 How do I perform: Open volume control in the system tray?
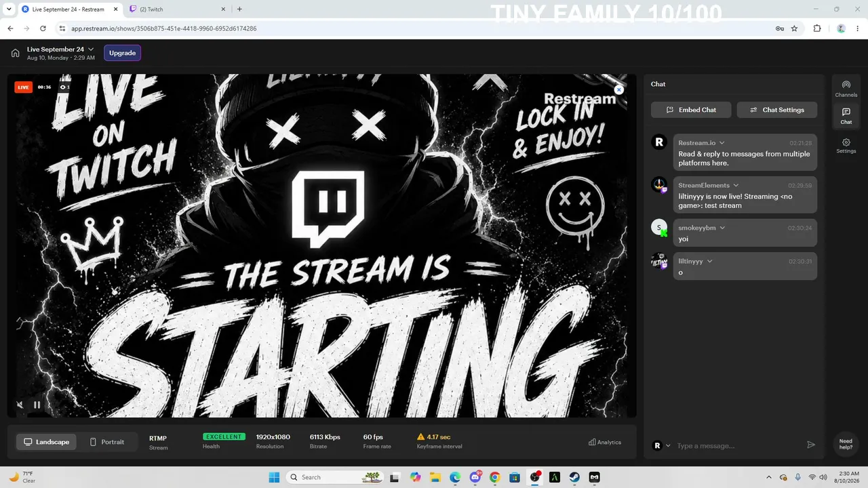(823, 477)
